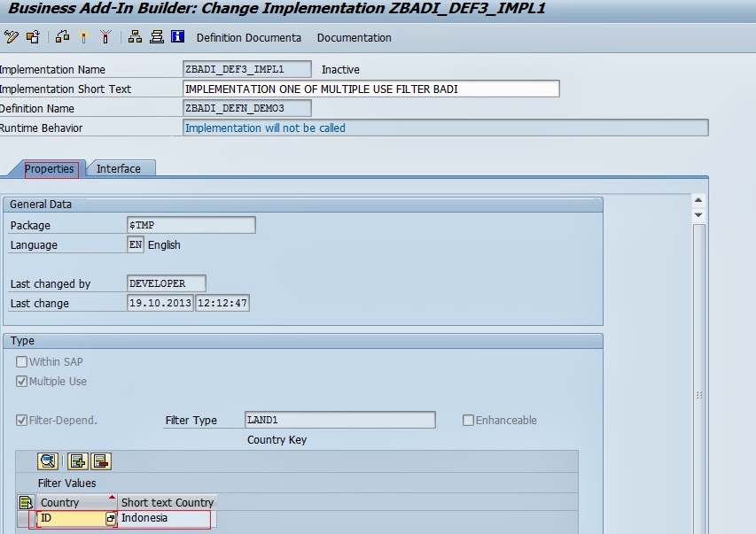Click the filter values search/details icon

coord(48,461)
